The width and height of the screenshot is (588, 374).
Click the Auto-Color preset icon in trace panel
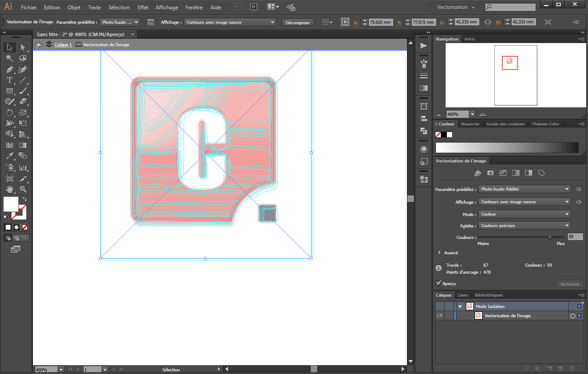click(478, 173)
